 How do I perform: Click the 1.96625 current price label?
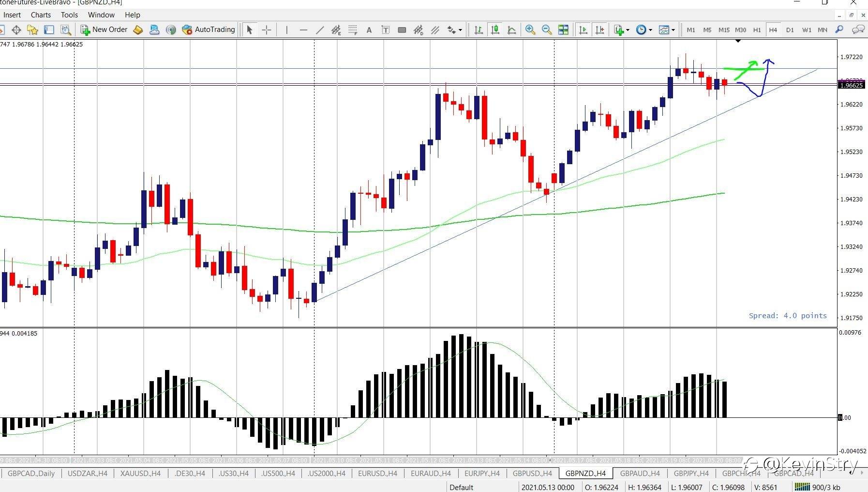click(851, 85)
